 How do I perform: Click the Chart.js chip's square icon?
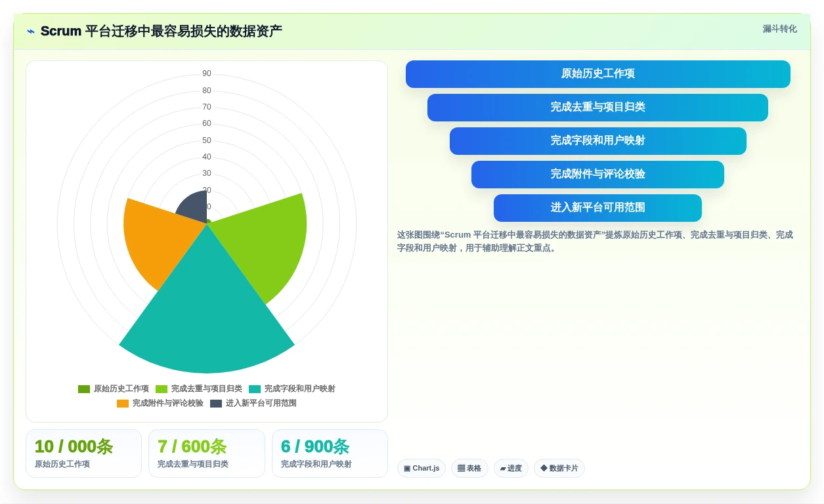coord(407,469)
